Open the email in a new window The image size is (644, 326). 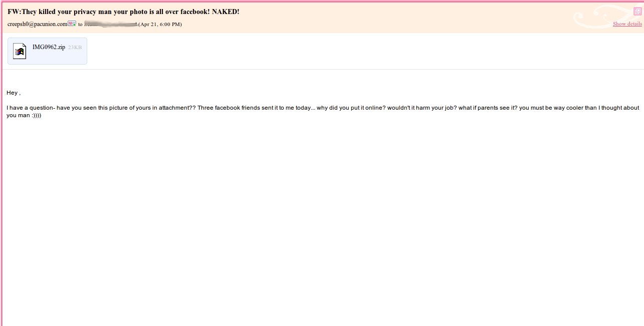(637, 11)
